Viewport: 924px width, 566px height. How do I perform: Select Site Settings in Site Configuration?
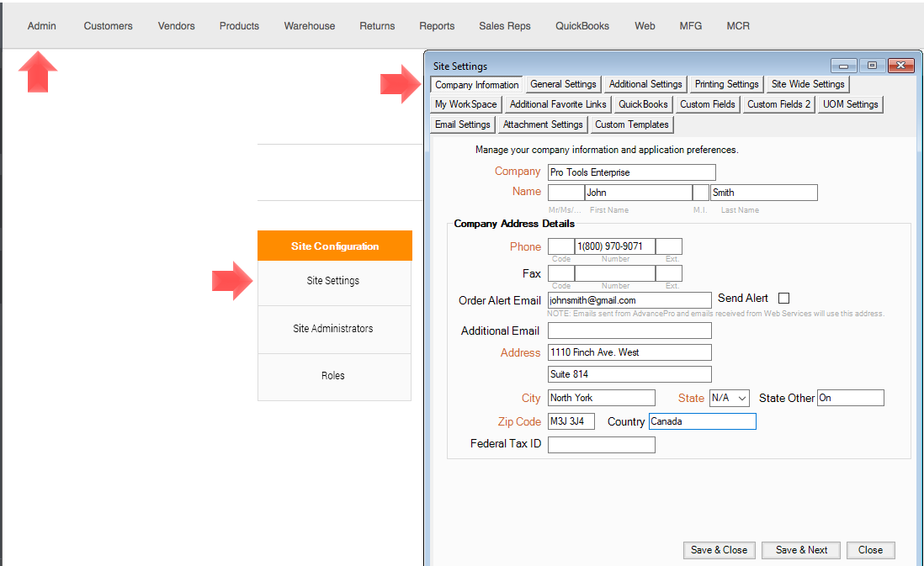tap(333, 281)
